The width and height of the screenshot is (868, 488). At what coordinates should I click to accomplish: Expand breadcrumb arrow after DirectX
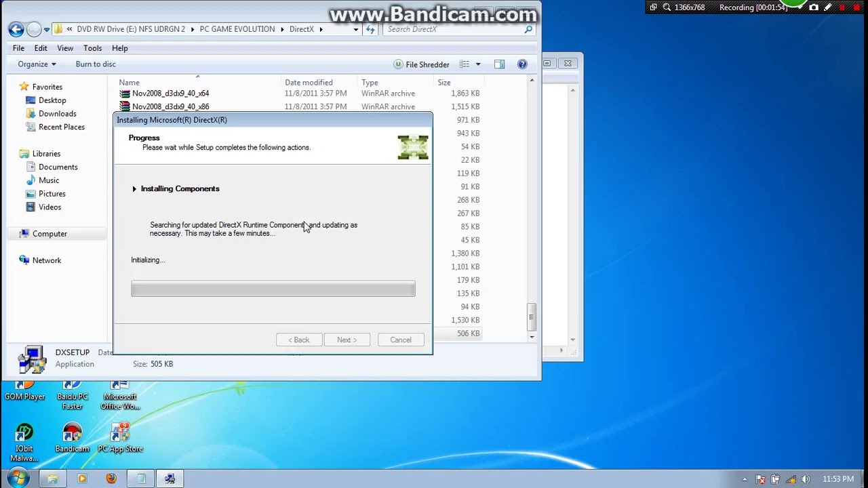[321, 29]
